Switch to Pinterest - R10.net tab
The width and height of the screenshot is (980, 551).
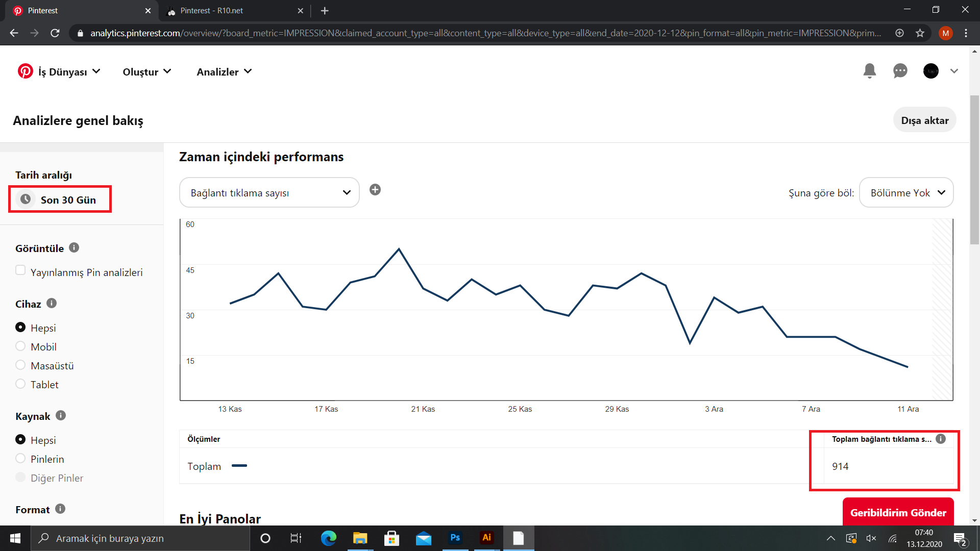(x=235, y=11)
